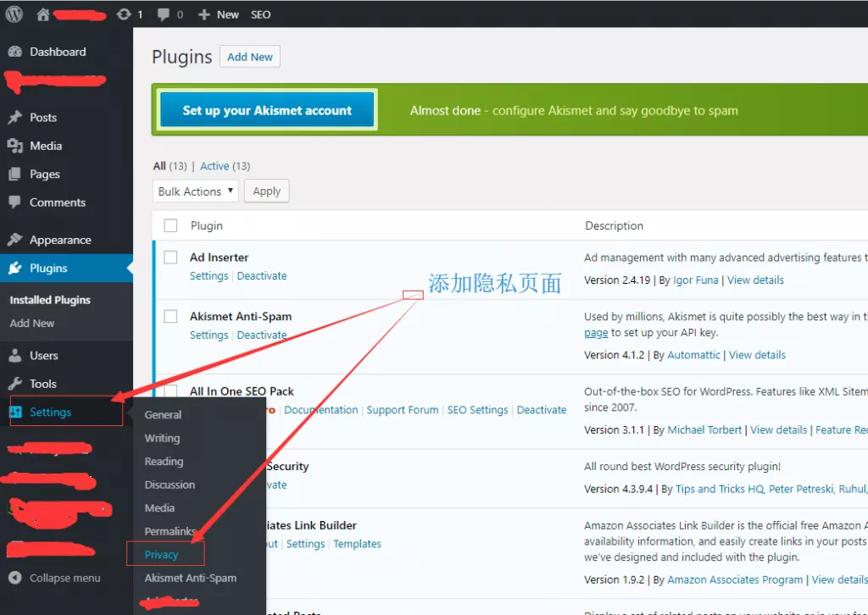Open Akismet Anti-Spam Settings link

point(209,335)
